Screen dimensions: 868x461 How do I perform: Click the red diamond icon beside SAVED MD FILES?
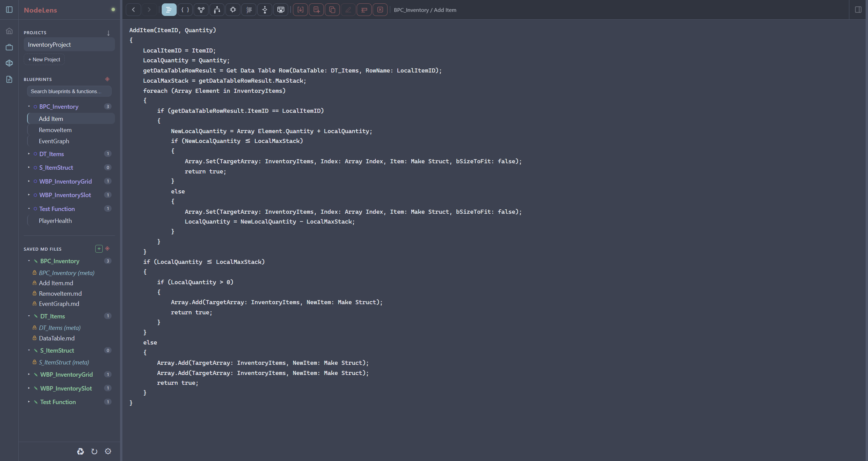tap(107, 249)
